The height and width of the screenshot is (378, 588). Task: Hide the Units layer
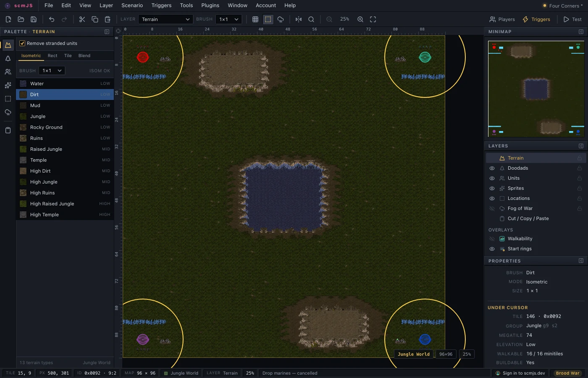click(x=492, y=178)
